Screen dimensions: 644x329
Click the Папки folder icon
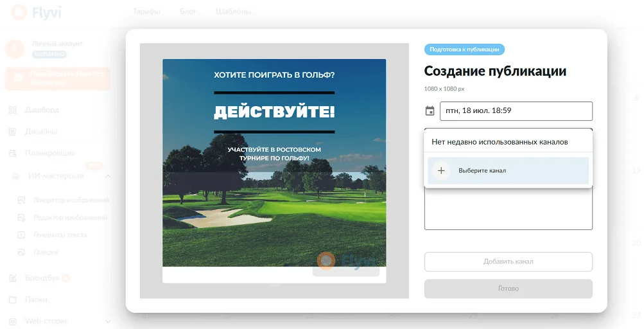coord(13,299)
